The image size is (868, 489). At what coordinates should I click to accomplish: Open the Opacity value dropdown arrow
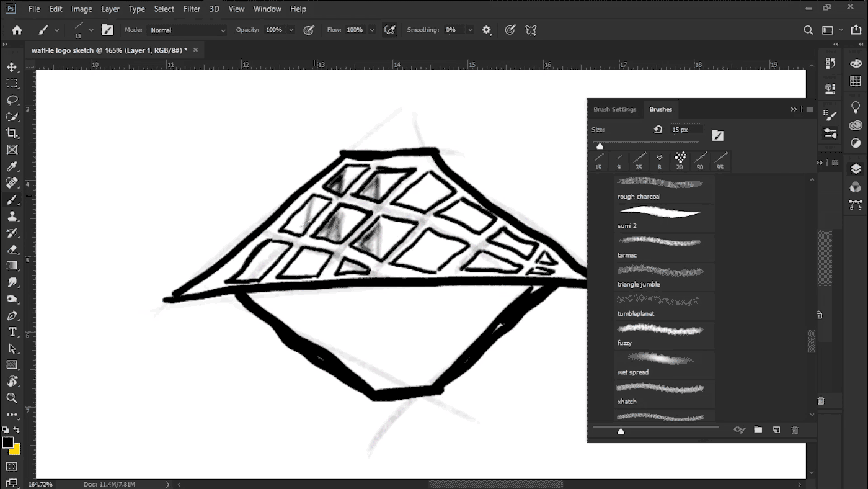291,30
